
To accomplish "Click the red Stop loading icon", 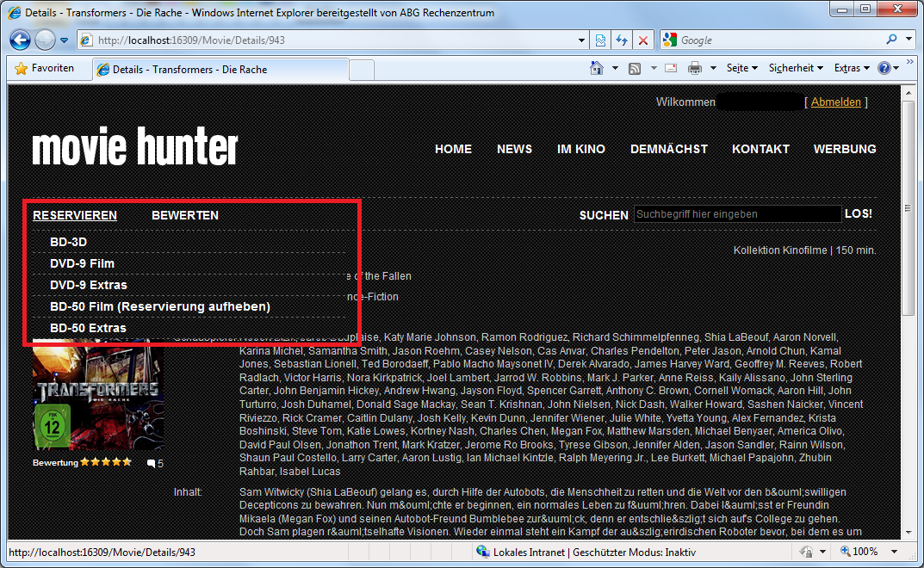I will (642, 40).
